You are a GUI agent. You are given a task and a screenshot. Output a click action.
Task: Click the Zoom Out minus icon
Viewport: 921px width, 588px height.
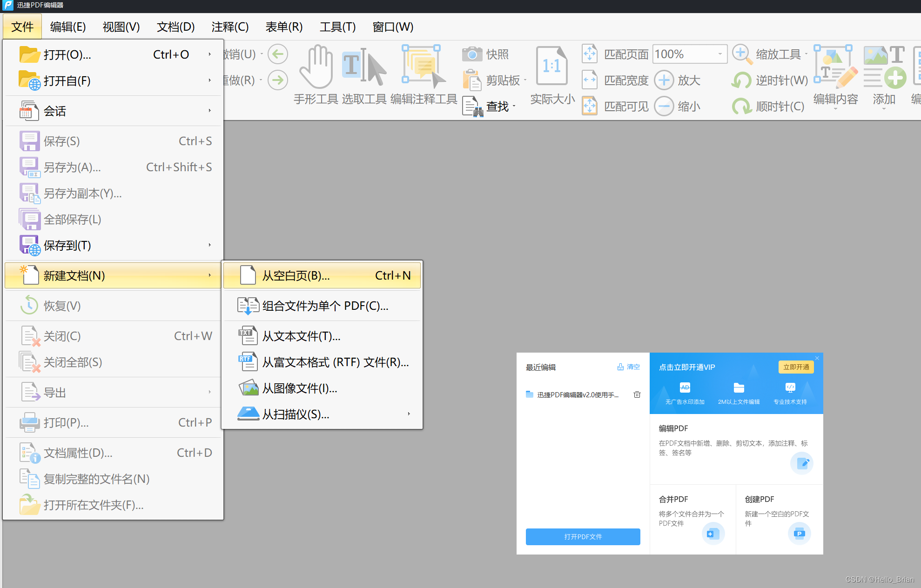[x=664, y=106]
